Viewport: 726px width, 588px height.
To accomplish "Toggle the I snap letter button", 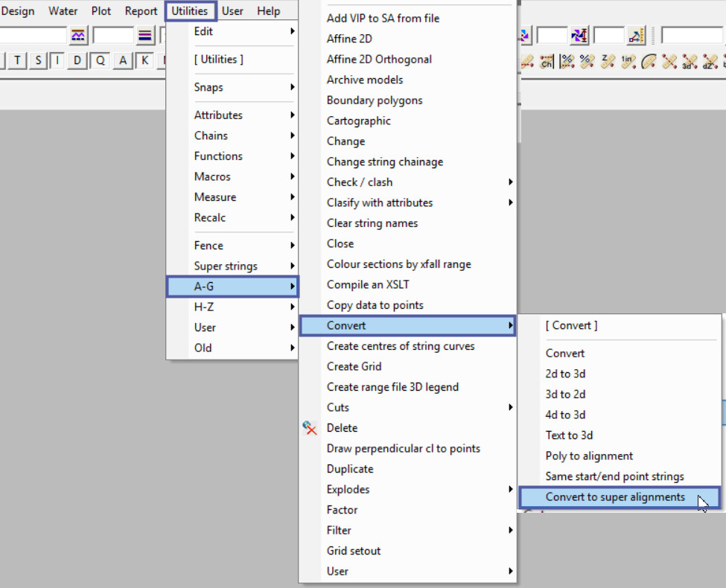I will point(57,60).
